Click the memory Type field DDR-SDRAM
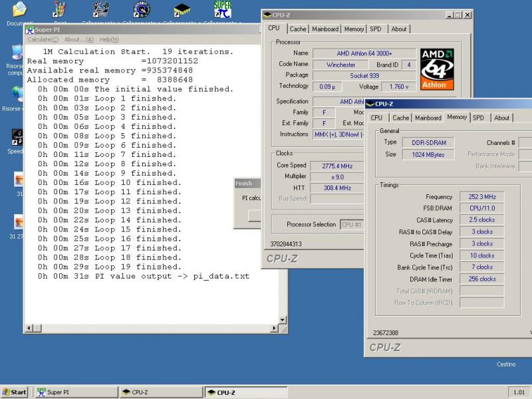 coord(428,143)
